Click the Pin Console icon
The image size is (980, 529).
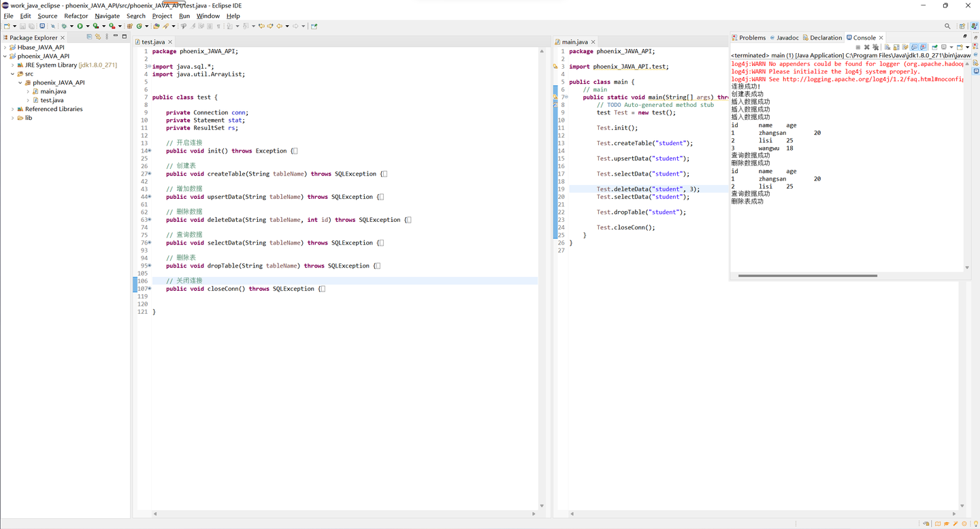[x=935, y=48]
